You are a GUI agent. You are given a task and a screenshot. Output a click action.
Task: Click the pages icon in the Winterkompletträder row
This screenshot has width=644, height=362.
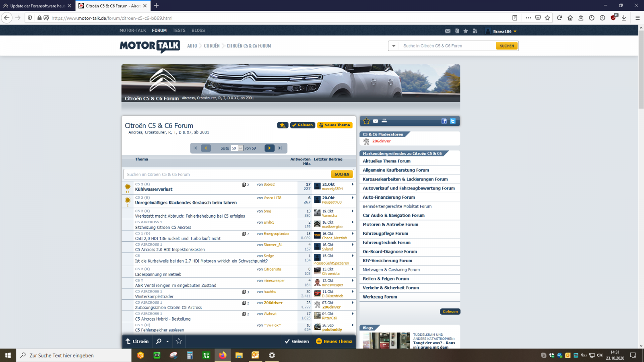pyautogui.click(x=244, y=292)
